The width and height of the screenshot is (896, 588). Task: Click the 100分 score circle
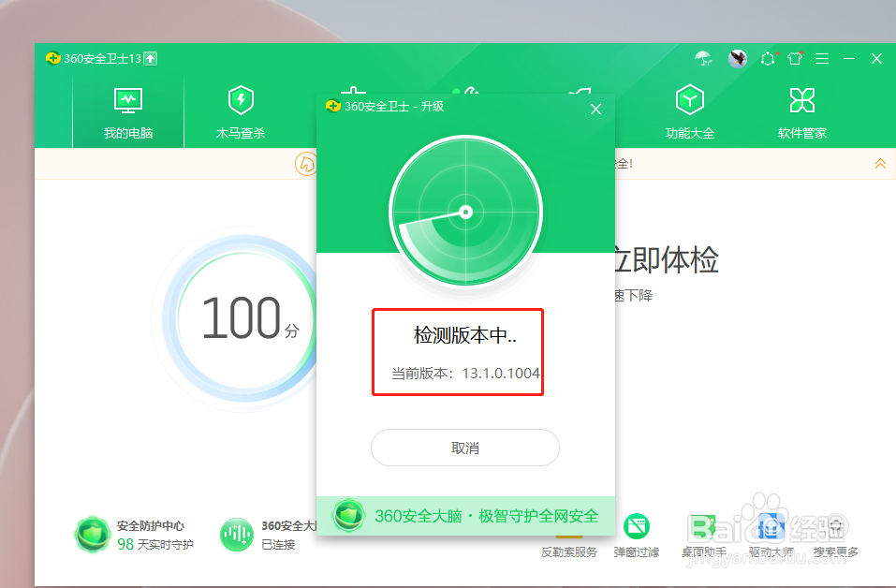(x=245, y=317)
